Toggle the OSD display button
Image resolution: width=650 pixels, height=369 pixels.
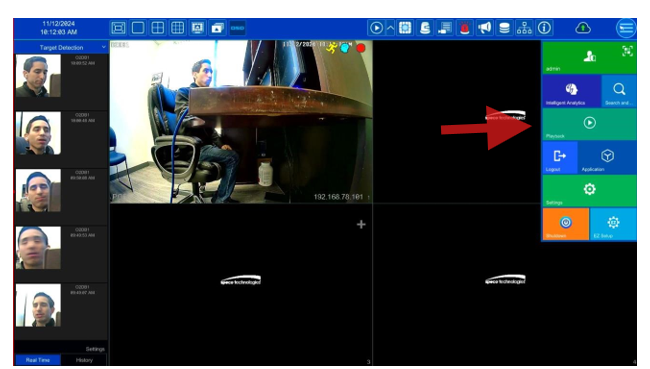point(238,28)
